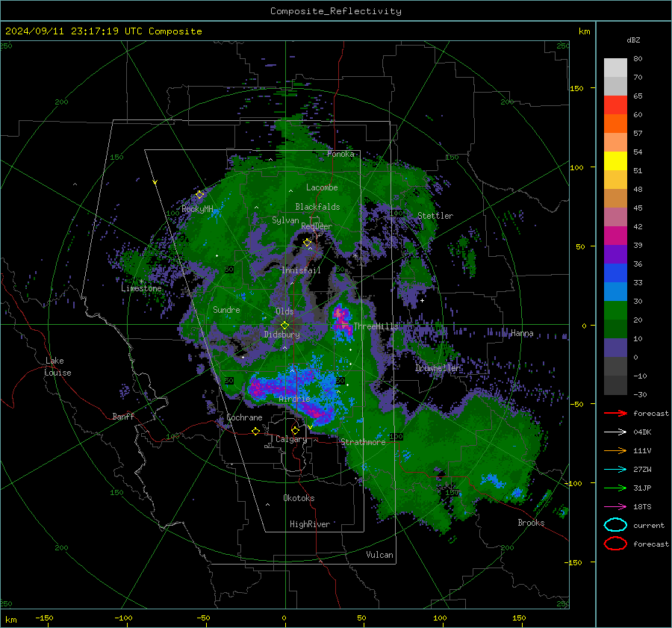Click the Stettler label
The width and height of the screenshot is (672, 628).
coord(435,216)
